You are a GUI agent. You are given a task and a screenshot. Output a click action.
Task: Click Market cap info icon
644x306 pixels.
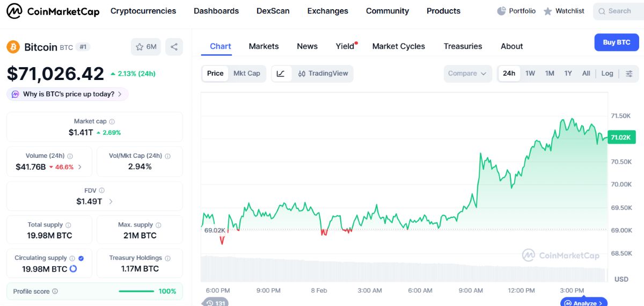point(112,122)
